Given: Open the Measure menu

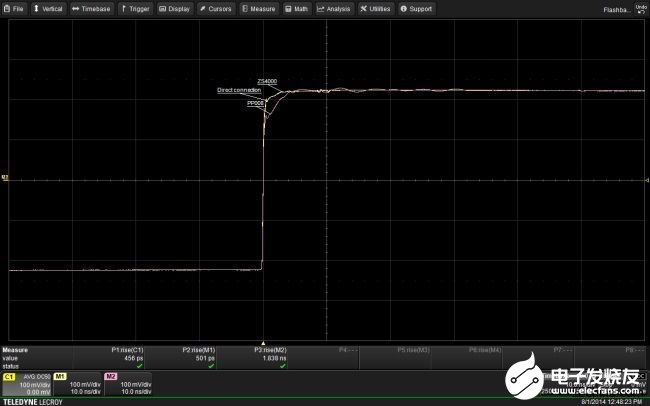Looking at the screenshot, I should (259, 9).
